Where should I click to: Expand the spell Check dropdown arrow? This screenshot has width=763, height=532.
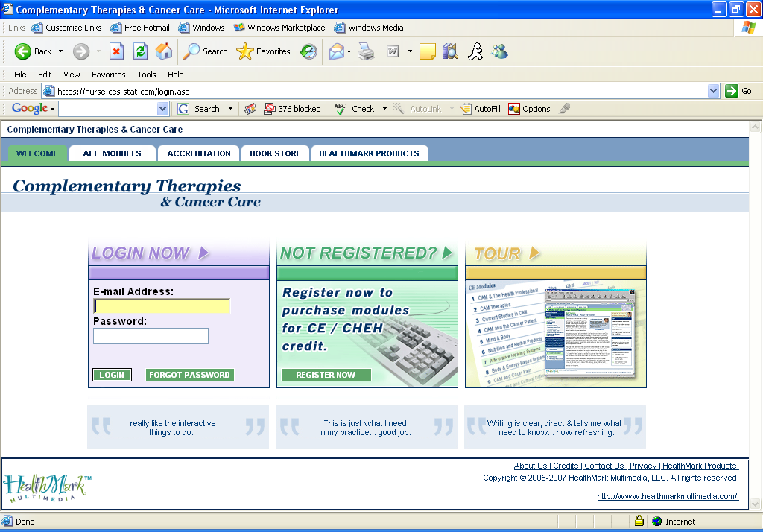pos(385,109)
